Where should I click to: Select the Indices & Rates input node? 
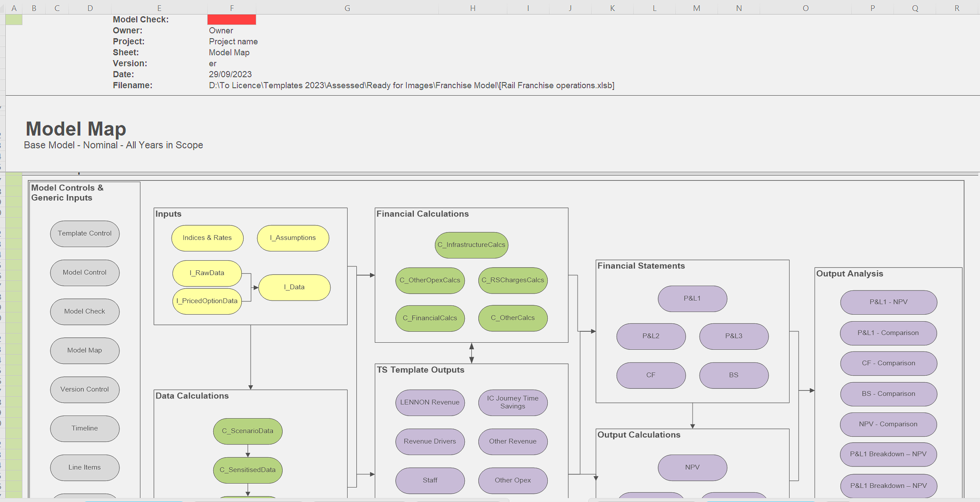207,238
